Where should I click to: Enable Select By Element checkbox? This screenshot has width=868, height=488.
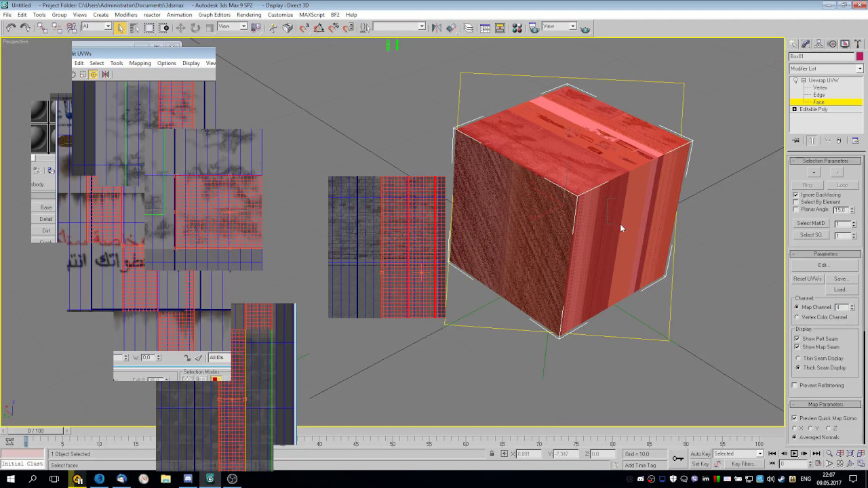(795, 202)
